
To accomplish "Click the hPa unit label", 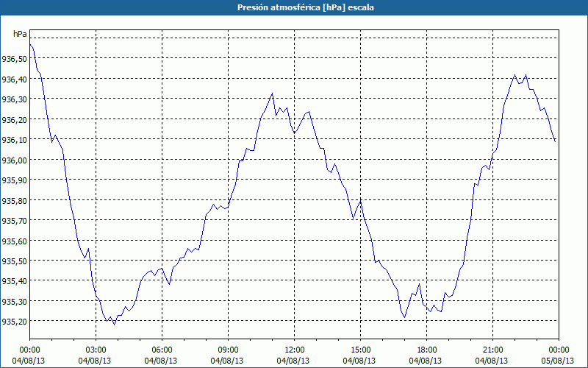I will point(20,34).
